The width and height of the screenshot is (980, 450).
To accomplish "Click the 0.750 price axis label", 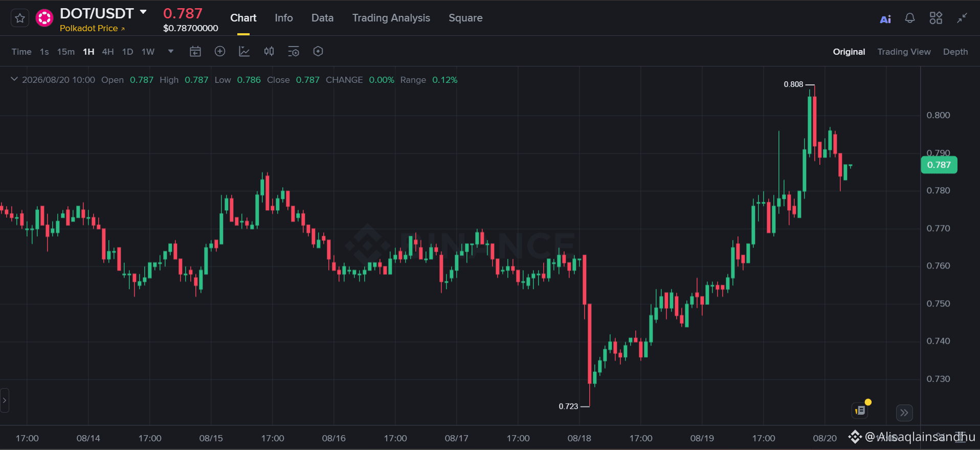I will pyautogui.click(x=938, y=303).
